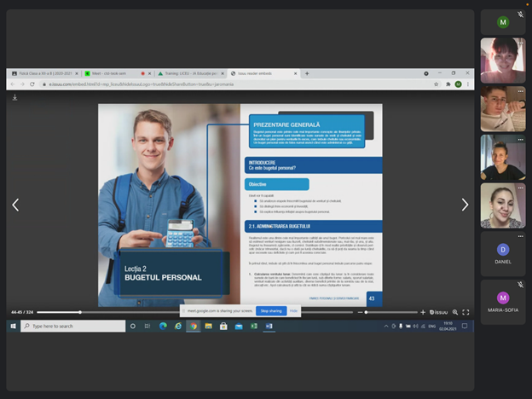Click the ENG language indicator

tap(432, 326)
